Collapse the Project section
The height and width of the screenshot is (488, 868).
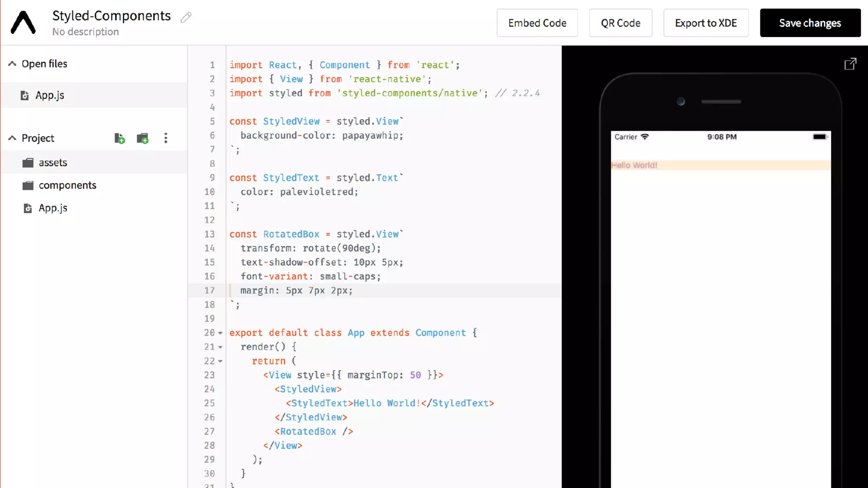(12, 138)
